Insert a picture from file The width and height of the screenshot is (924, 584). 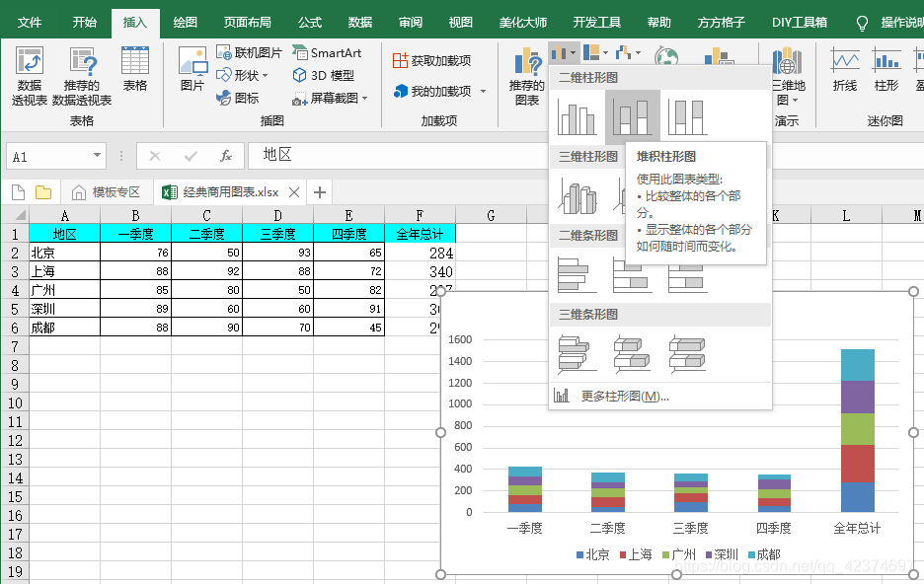coord(192,69)
